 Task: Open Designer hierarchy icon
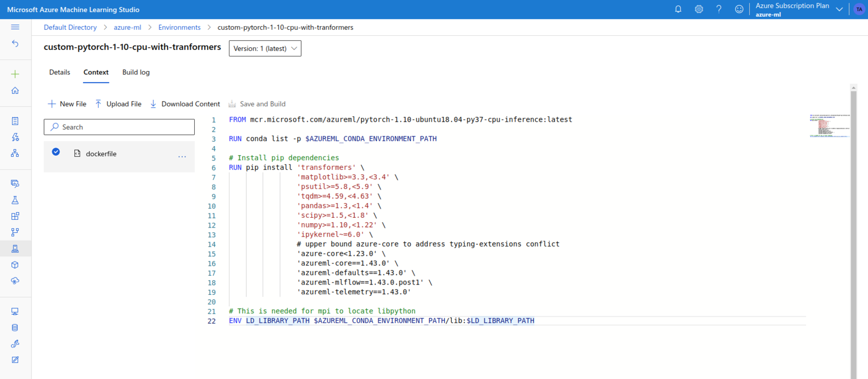point(15,154)
